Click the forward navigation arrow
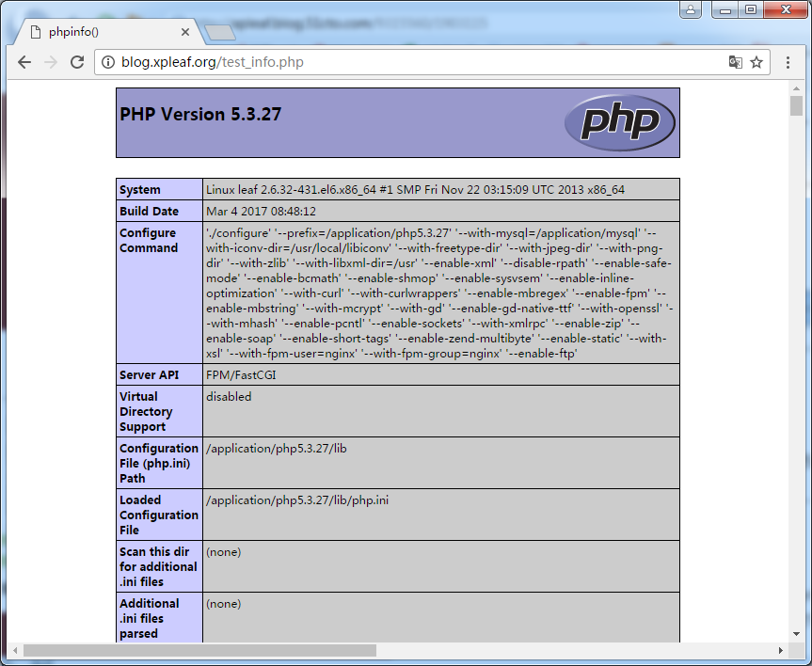This screenshot has width=812, height=666. click(x=51, y=62)
